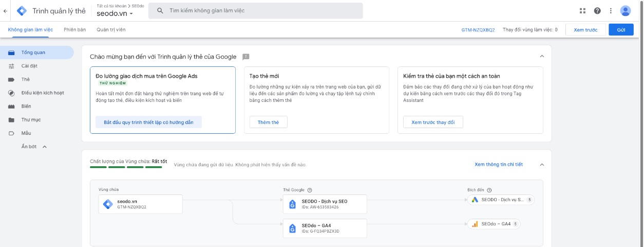The height and width of the screenshot is (247, 644).
Task: Click the Điều kiện kích hoạt trigger icon
Action: [11, 93]
